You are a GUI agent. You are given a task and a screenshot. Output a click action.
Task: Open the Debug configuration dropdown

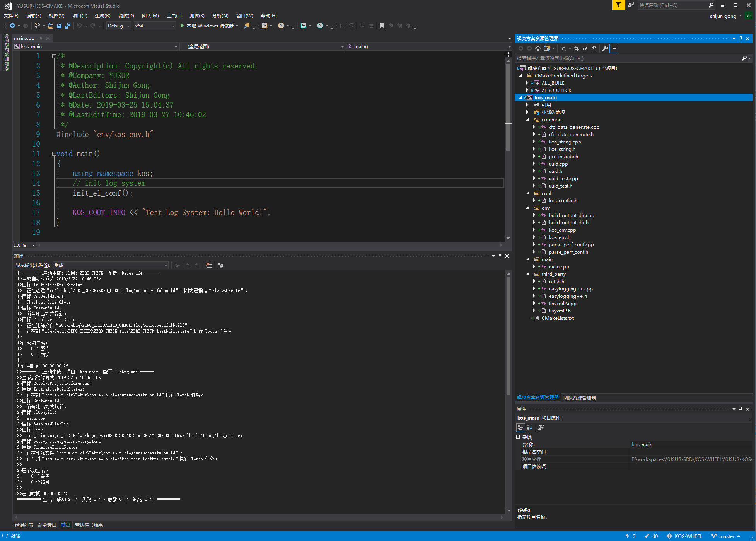(x=129, y=26)
